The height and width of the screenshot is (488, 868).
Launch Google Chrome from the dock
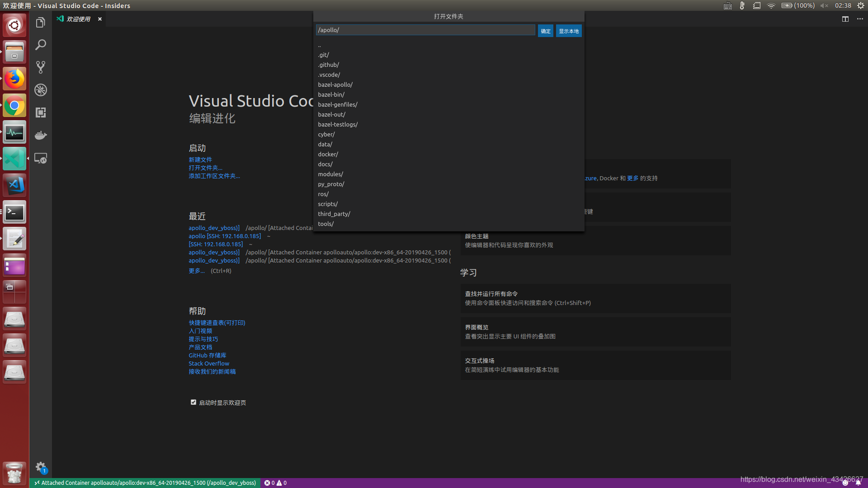tap(14, 106)
